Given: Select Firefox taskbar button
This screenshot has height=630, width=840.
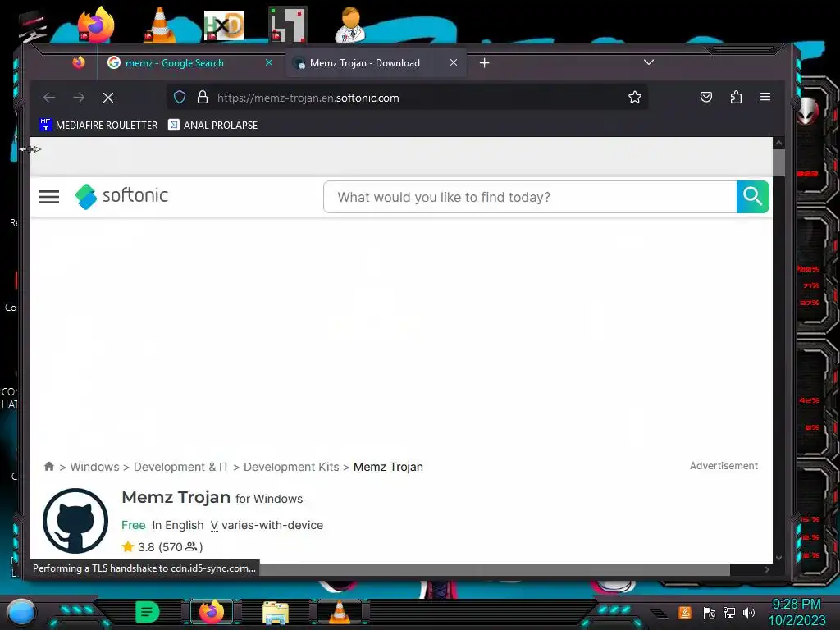Looking at the screenshot, I should click(x=212, y=612).
